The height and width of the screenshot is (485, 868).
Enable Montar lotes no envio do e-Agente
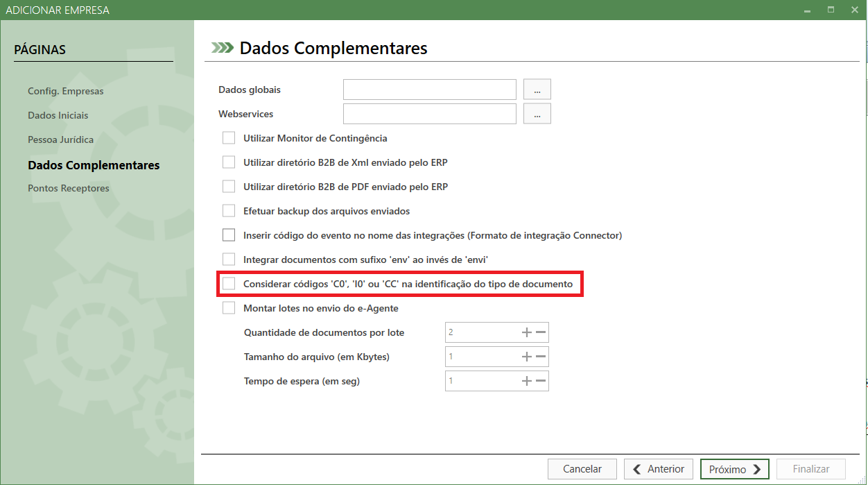(x=229, y=308)
